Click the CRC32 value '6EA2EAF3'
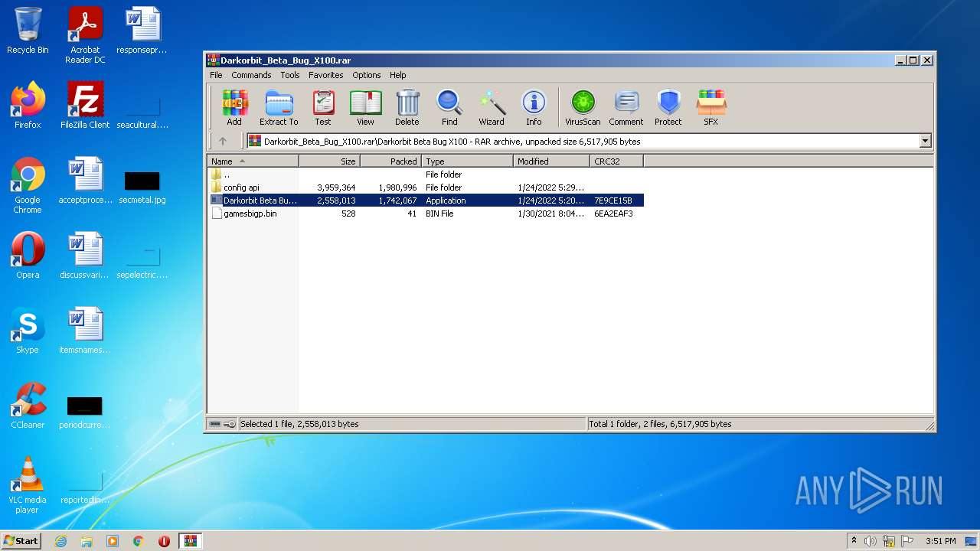Screen dimensions: 980x551 click(613, 214)
